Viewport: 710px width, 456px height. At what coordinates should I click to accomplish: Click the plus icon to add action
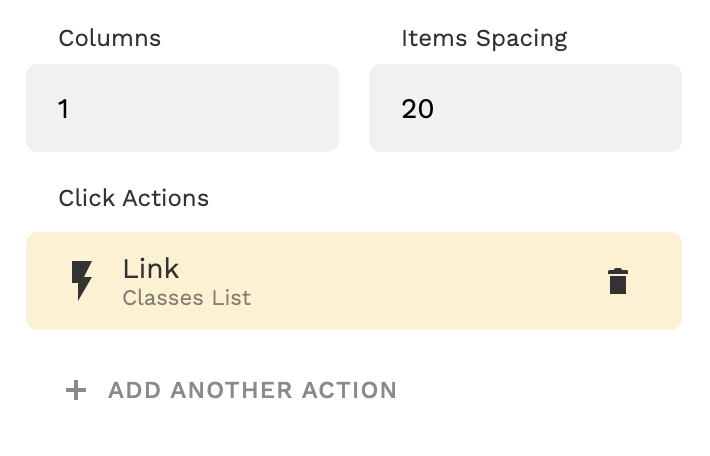tap(76, 390)
